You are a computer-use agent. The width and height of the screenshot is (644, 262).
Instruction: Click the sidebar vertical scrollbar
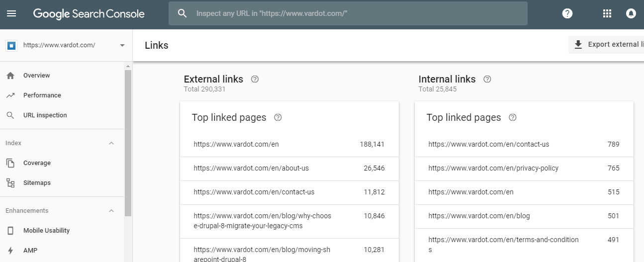(x=128, y=143)
